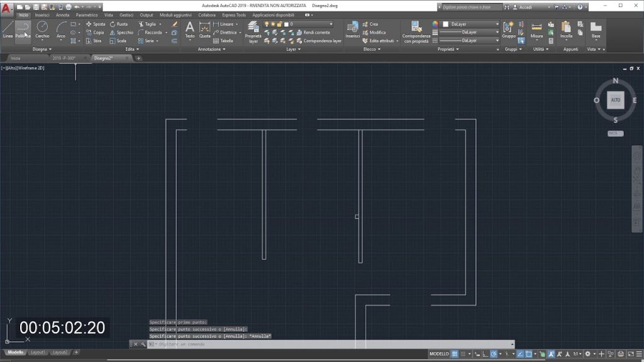
Task: Toggle drawing grid display in status bar
Action: (x=455, y=354)
